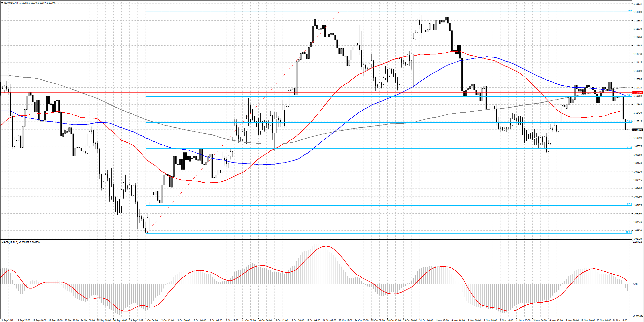Viewport: 644px width, 322px height.
Task: Click 21 Nov 16:00 time axis label
Action: point(620,320)
